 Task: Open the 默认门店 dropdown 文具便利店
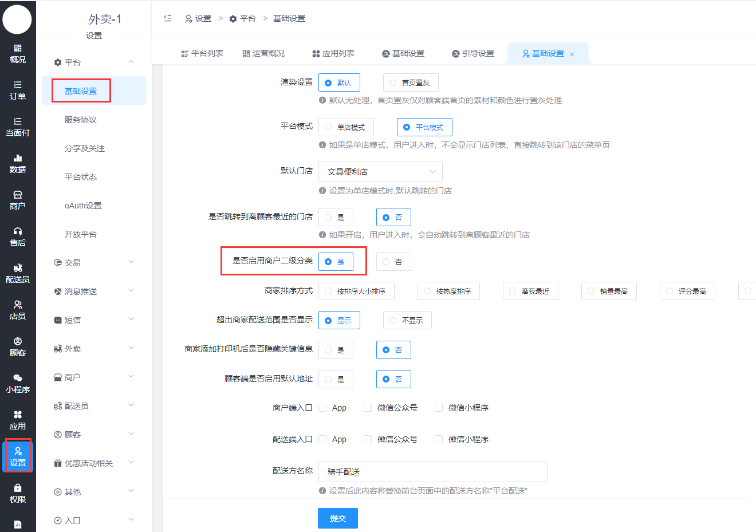point(380,172)
